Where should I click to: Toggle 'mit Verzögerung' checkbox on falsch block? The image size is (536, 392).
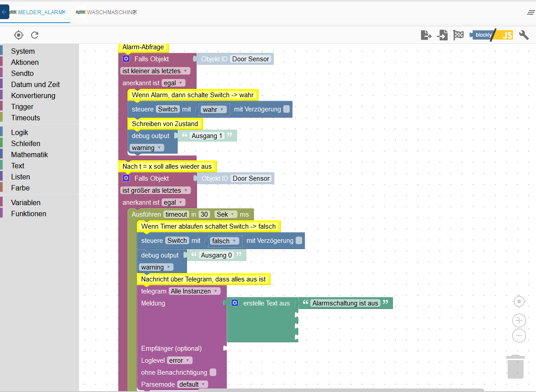coord(299,241)
